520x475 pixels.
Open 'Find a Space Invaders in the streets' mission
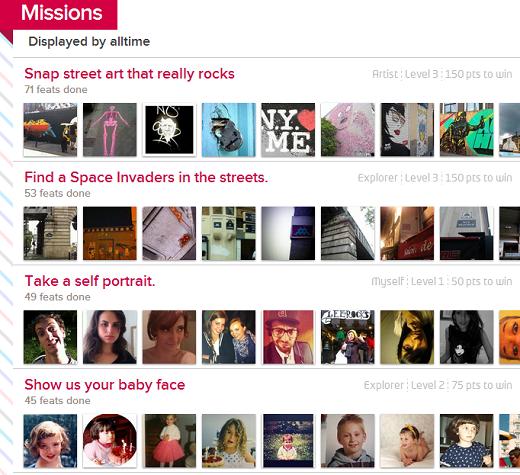point(146,177)
